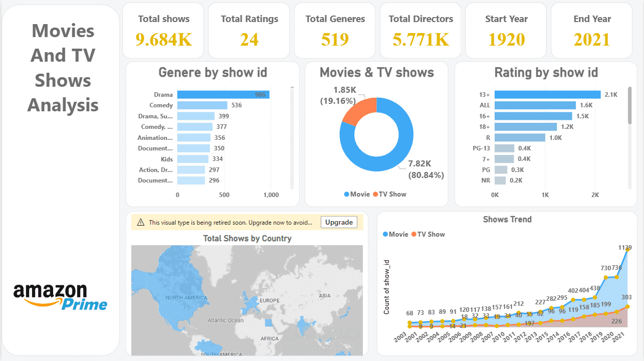The image size is (644, 361).
Task: Click the "Total Shows by Country" map title
Action: [247, 238]
